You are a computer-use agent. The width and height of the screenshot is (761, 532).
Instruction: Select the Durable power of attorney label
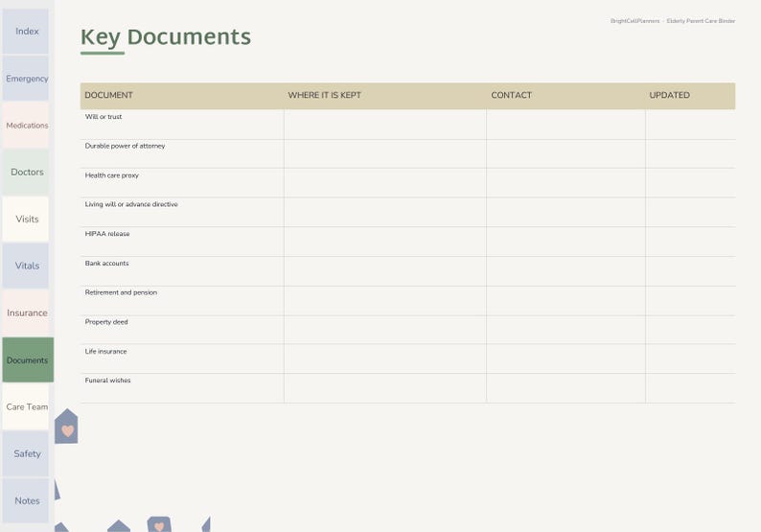click(x=125, y=146)
